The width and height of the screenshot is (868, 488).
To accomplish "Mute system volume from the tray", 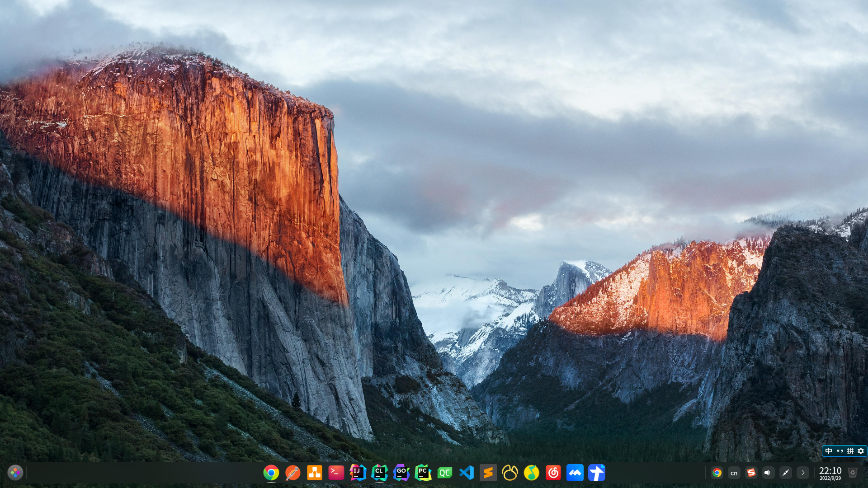I will (x=768, y=473).
